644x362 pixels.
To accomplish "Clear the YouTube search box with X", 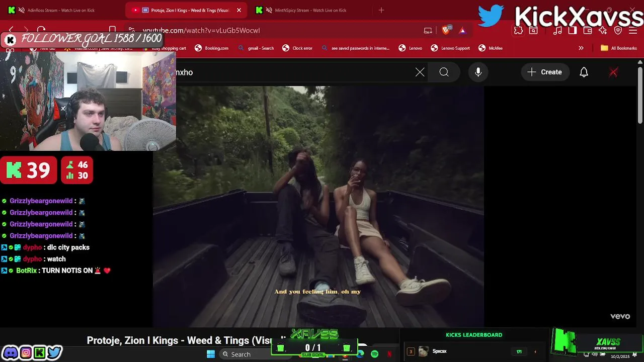I will (420, 72).
